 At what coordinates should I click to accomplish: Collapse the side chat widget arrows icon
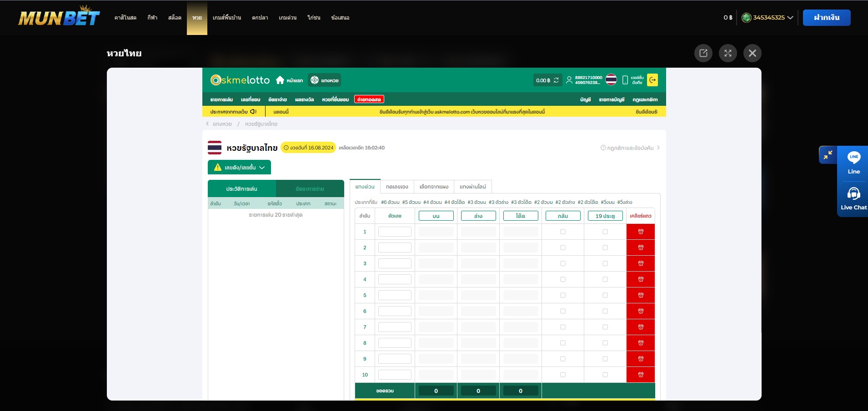[828, 155]
